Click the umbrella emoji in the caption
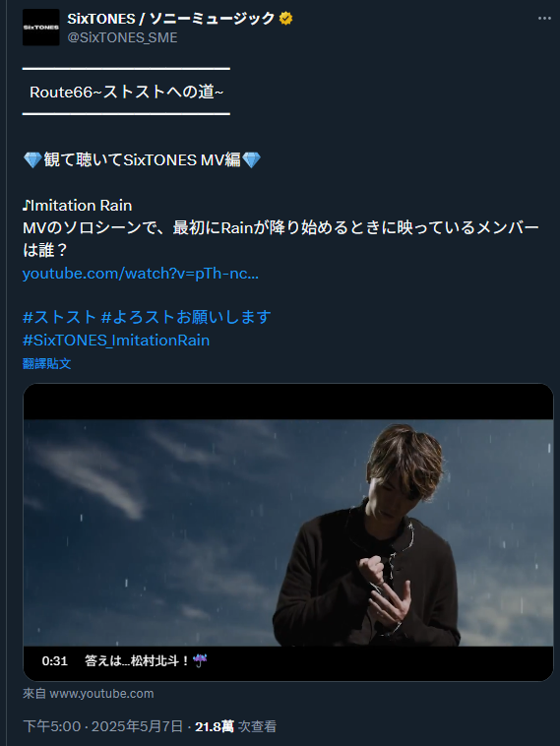This screenshot has height=746, width=560. coord(201,660)
